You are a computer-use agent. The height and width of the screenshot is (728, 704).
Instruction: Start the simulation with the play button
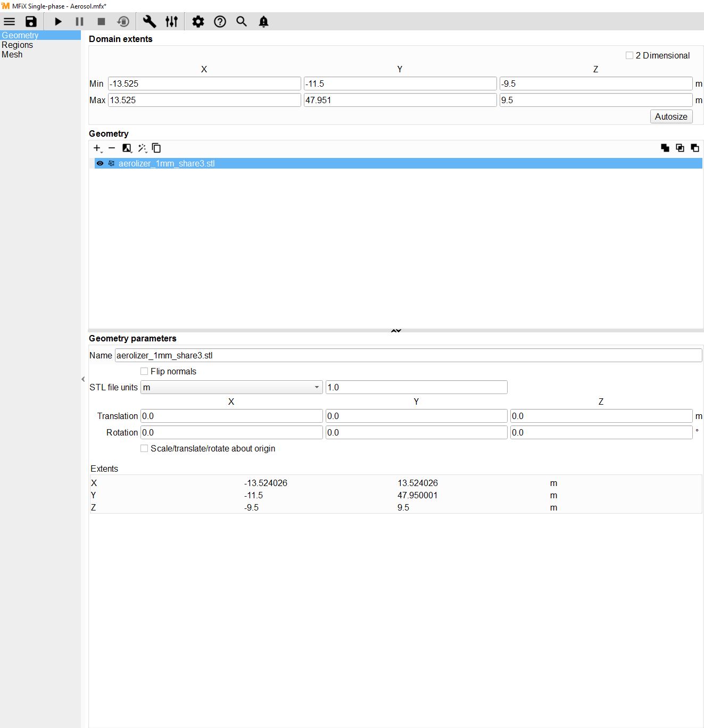tap(59, 22)
